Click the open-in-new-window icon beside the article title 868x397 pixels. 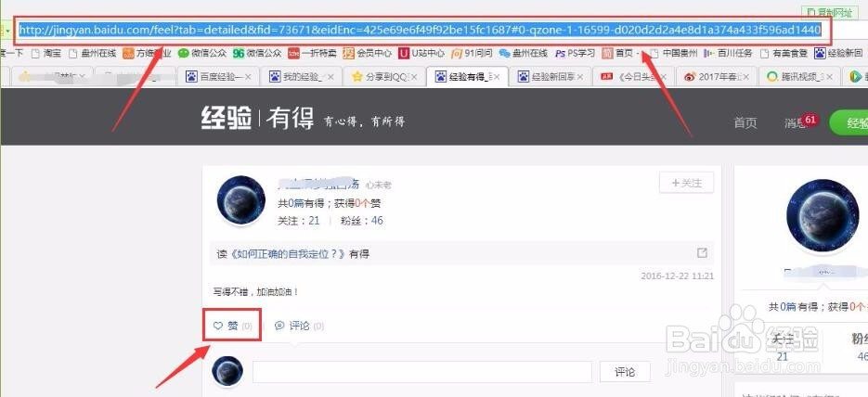702,253
